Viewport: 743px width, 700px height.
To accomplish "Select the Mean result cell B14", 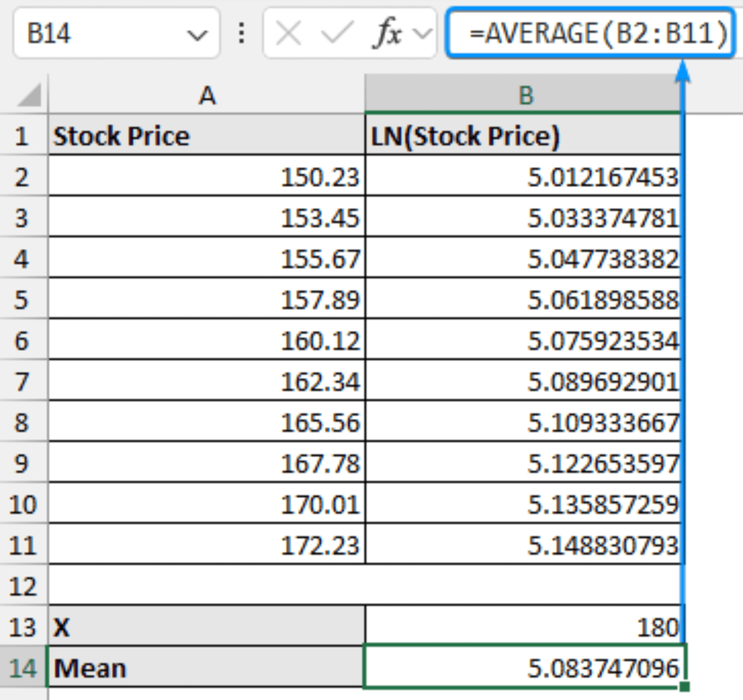I will pyautogui.click(x=523, y=668).
